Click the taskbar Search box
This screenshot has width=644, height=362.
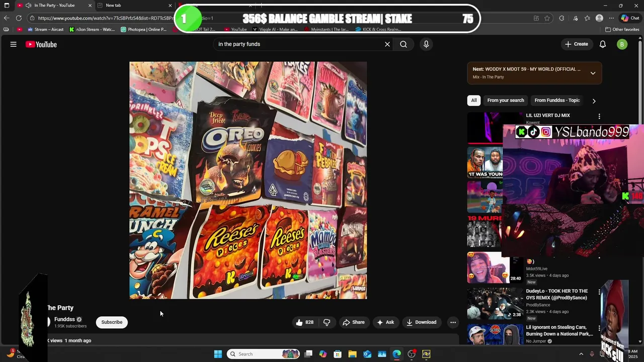[263, 354]
